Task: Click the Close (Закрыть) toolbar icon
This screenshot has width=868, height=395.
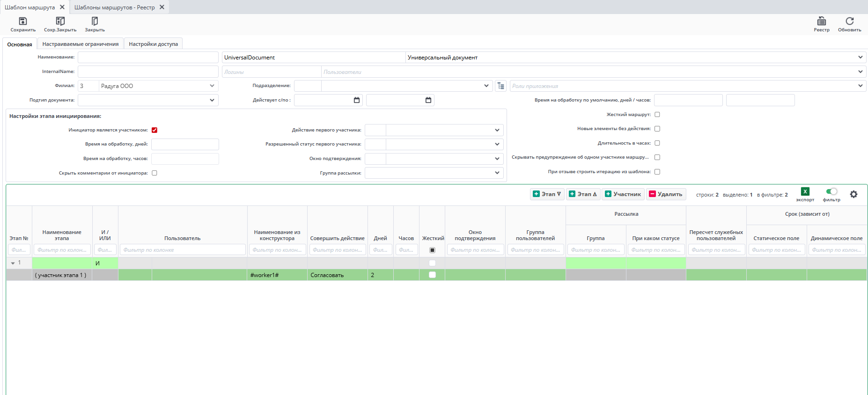Action: pos(95,22)
